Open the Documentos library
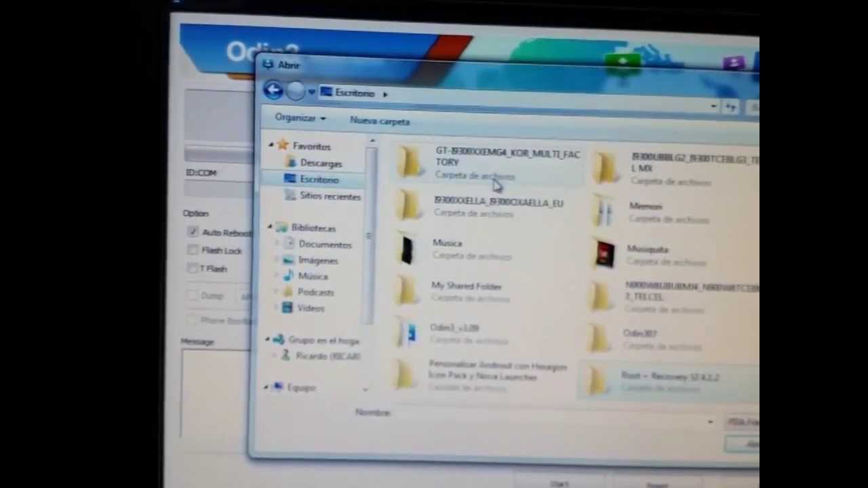868x488 pixels. 325,245
